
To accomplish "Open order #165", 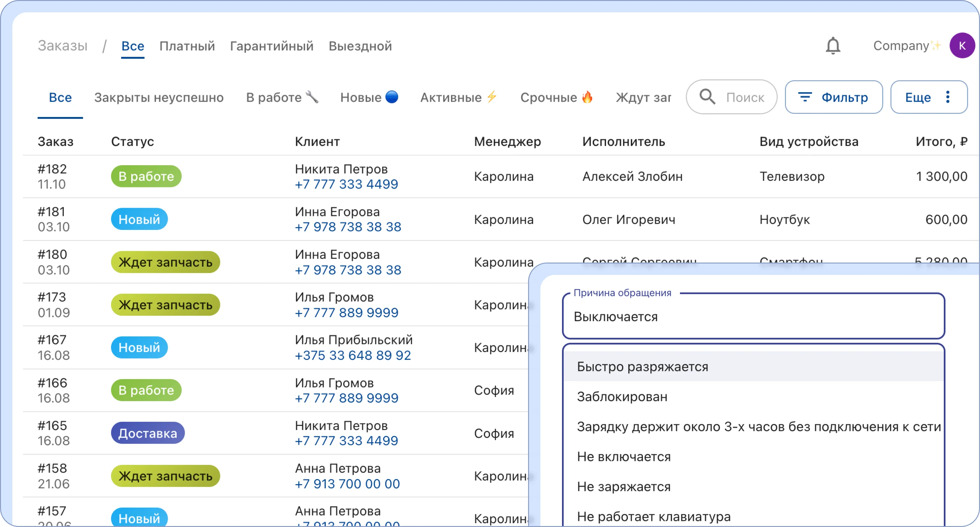I will (x=52, y=426).
